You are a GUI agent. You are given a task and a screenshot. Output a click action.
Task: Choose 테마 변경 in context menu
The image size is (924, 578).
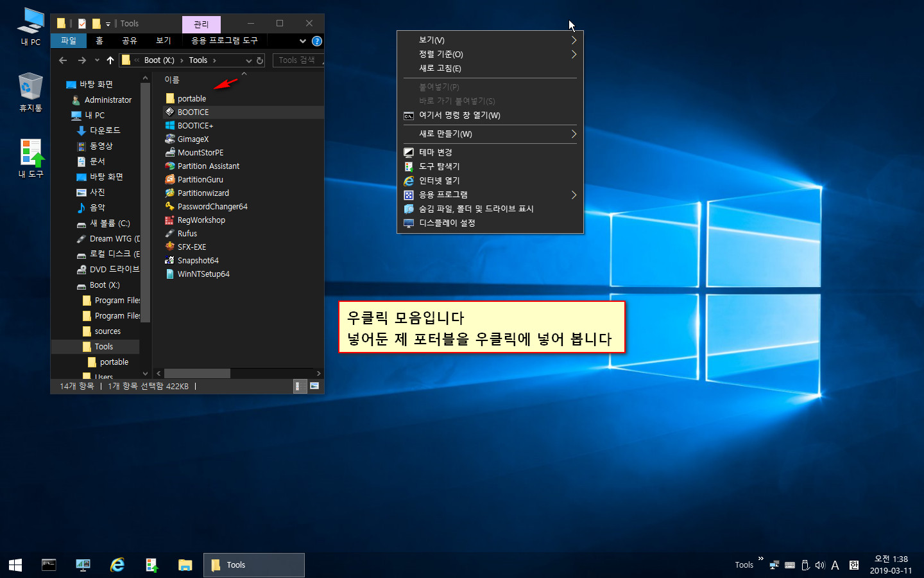point(490,152)
